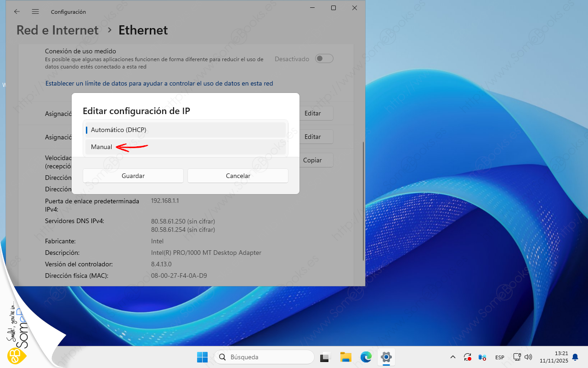Expand hidden system tray icons chevron
588x368 pixels.
[x=453, y=357]
